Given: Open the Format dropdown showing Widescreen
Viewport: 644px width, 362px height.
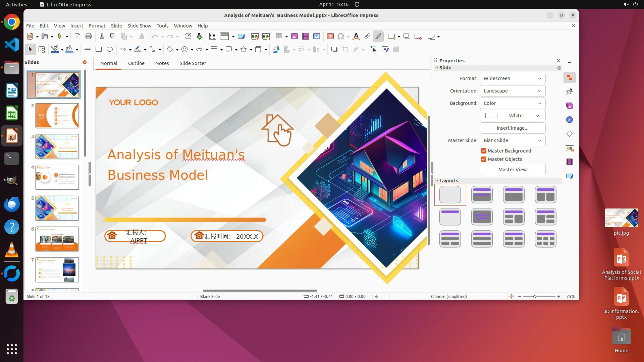Looking at the screenshot, I should (512, 78).
